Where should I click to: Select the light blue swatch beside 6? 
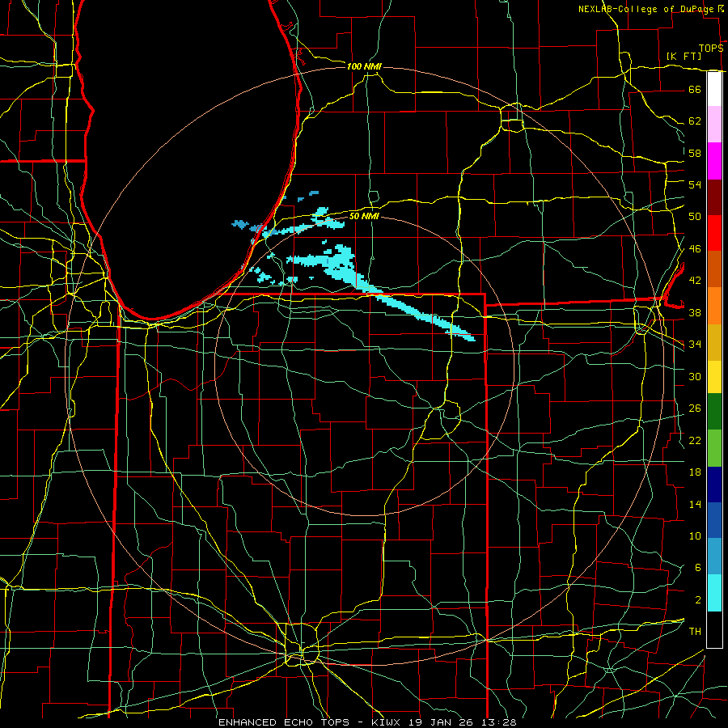click(714, 557)
